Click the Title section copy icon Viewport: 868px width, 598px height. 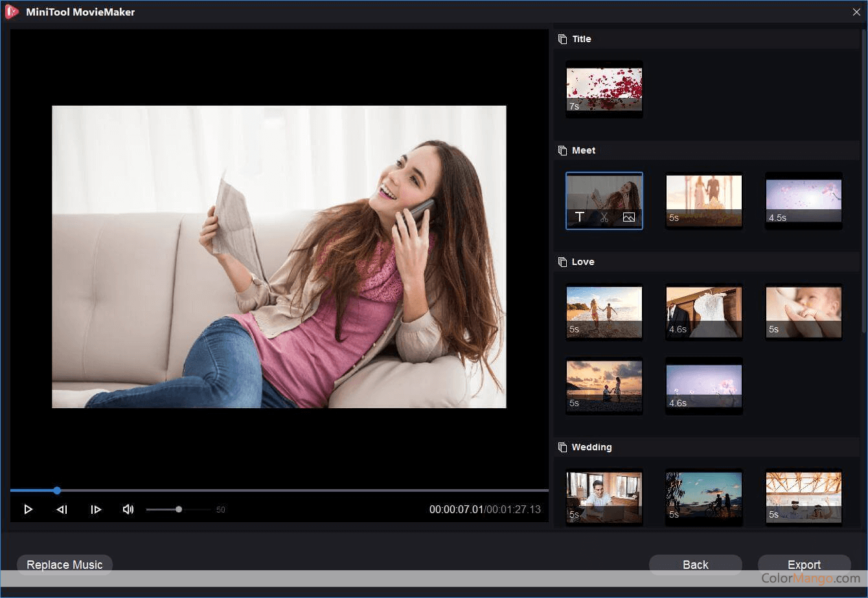[x=562, y=39]
